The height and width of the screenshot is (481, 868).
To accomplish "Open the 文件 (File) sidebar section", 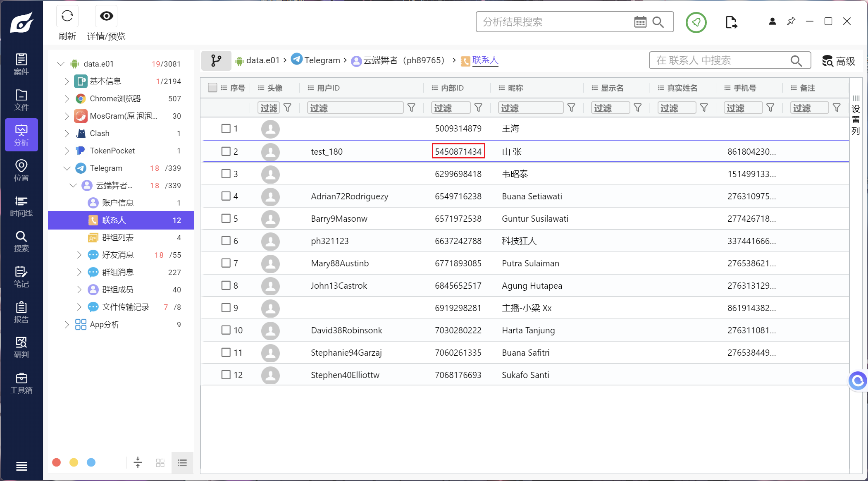I will click(21, 100).
